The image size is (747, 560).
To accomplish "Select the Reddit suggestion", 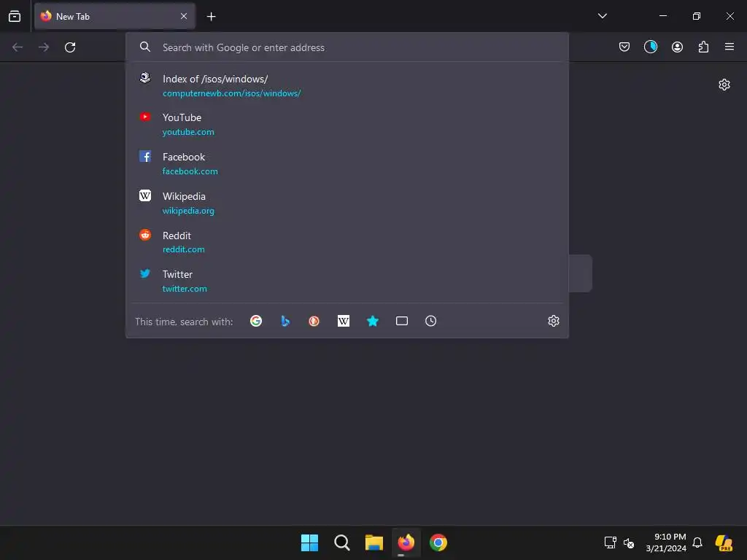I will click(347, 242).
